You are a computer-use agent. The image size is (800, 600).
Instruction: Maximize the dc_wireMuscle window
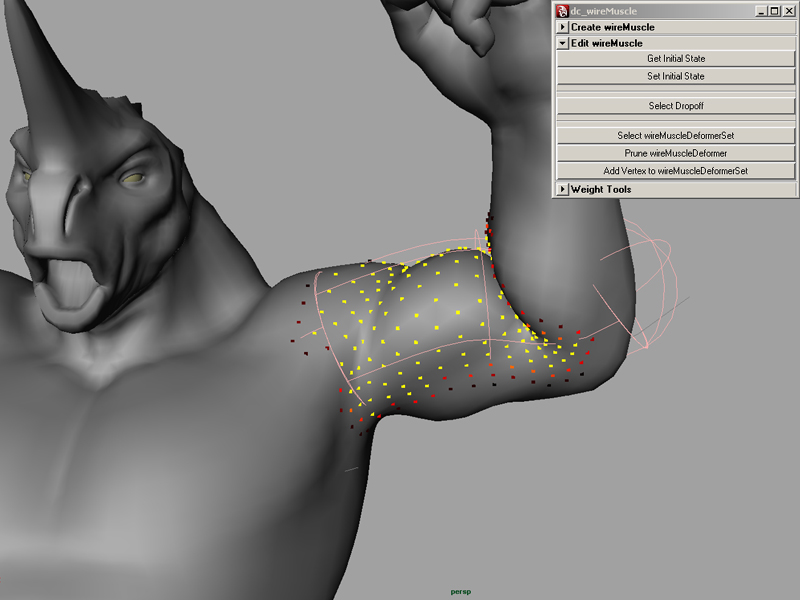[774, 11]
